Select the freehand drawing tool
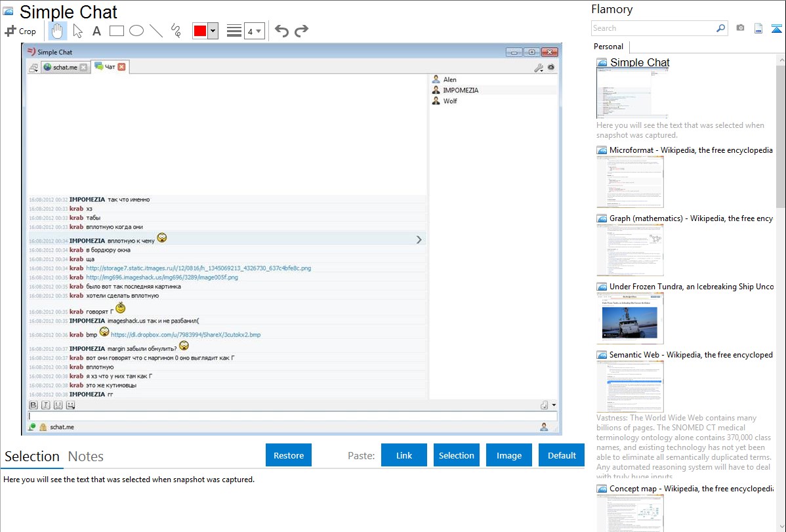 tap(176, 31)
